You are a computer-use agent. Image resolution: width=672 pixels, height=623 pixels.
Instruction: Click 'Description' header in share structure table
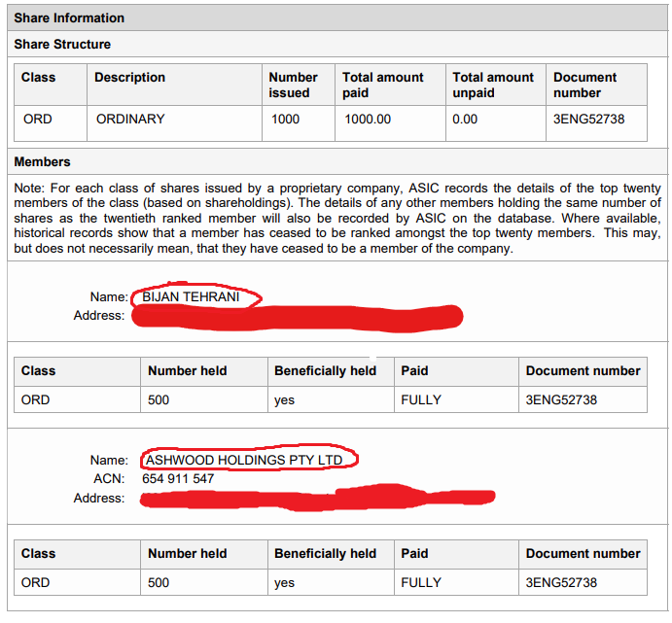130,77
